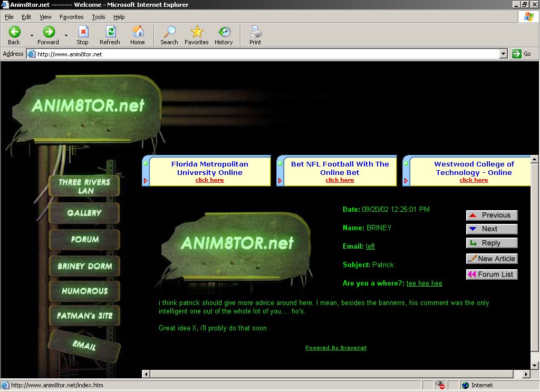
Task: Click red arrow on Westwood College ad
Action: pos(406,180)
